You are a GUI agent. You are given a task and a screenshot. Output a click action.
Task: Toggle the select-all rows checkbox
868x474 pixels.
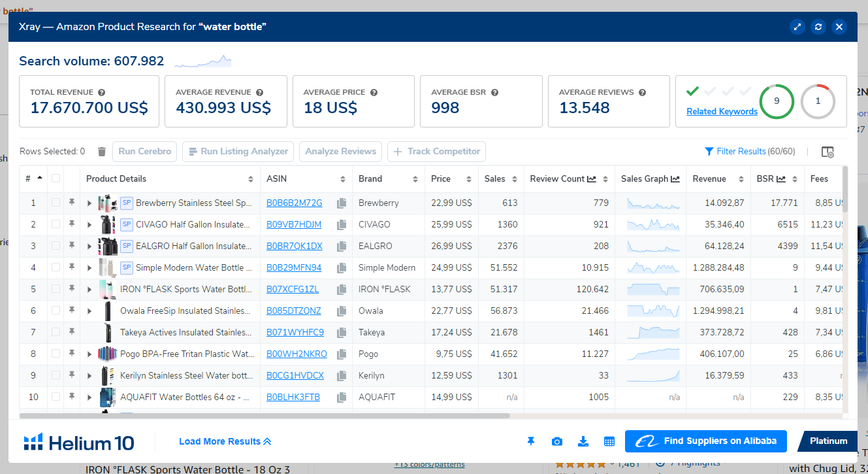coord(56,178)
